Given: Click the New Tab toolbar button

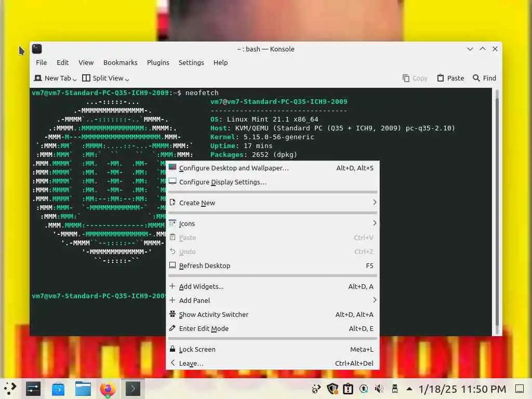Looking at the screenshot, I should (52, 78).
